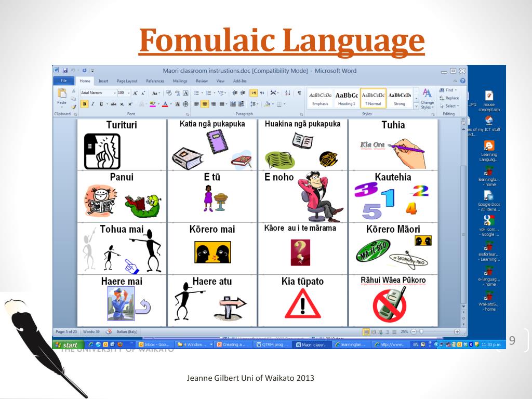Click the Redo icon in quick access toolbar

click(x=84, y=71)
